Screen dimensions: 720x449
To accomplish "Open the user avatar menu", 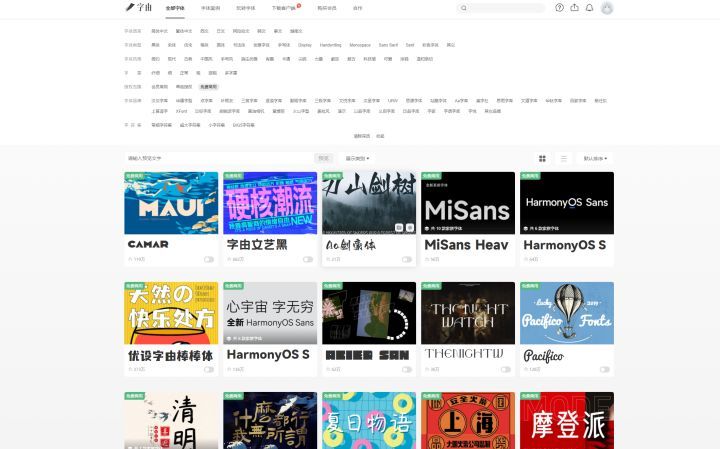I will pos(607,8).
